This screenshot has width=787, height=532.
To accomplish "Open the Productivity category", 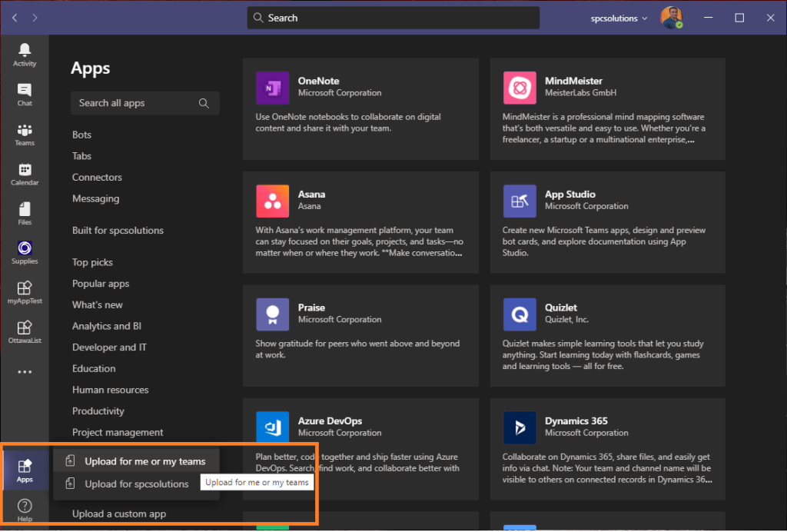I will tap(98, 411).
